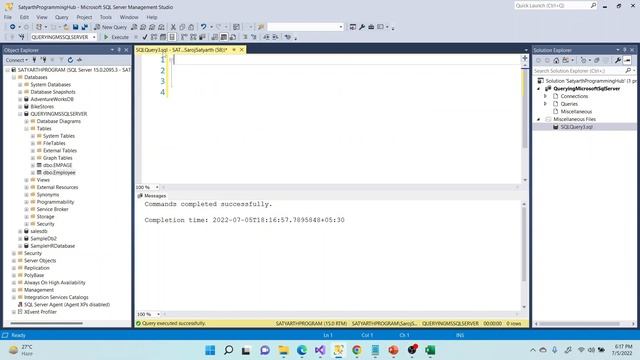Screen dimensions: 640x360
Task: Click the Quick Launch search icon
Action: [x=593, y=5]
